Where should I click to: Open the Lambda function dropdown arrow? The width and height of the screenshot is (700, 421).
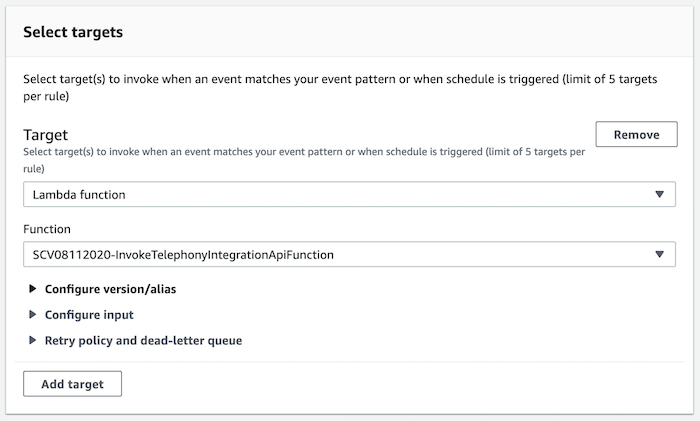(x=659, y=194)
